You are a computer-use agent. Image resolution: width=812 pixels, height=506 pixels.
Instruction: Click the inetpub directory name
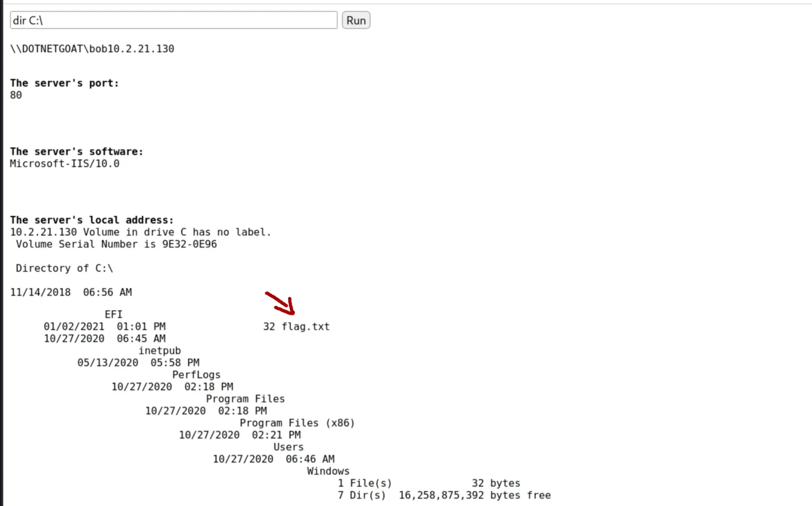(x=160, y=351)
